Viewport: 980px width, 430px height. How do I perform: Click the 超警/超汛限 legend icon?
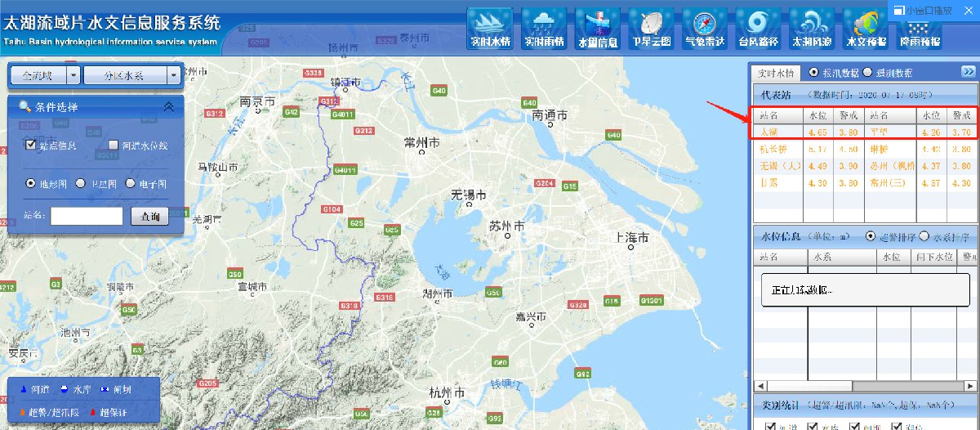click(x=22, y=411)
